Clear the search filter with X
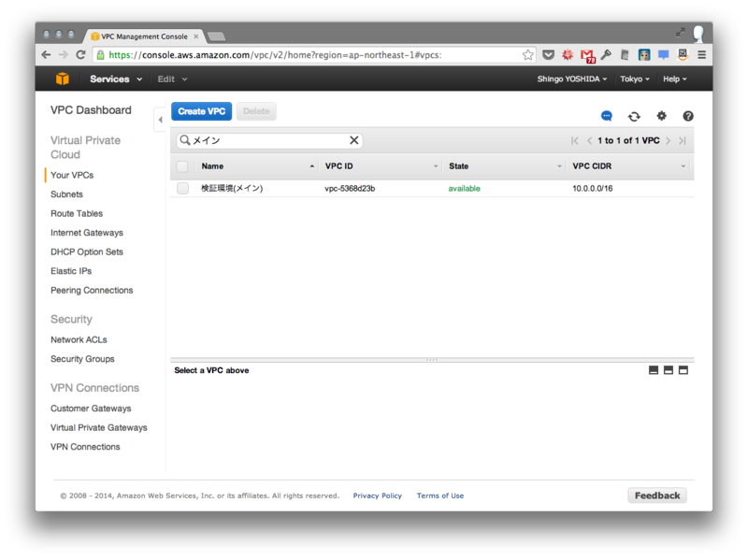 pos(354,140)
